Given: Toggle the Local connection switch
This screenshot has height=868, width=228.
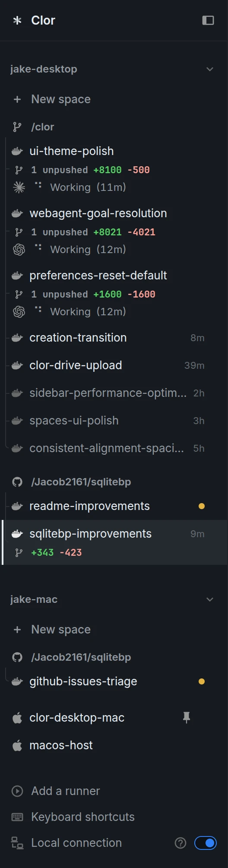Looking at the screenshot, I should pyautogui.click(x=206, y=843).
